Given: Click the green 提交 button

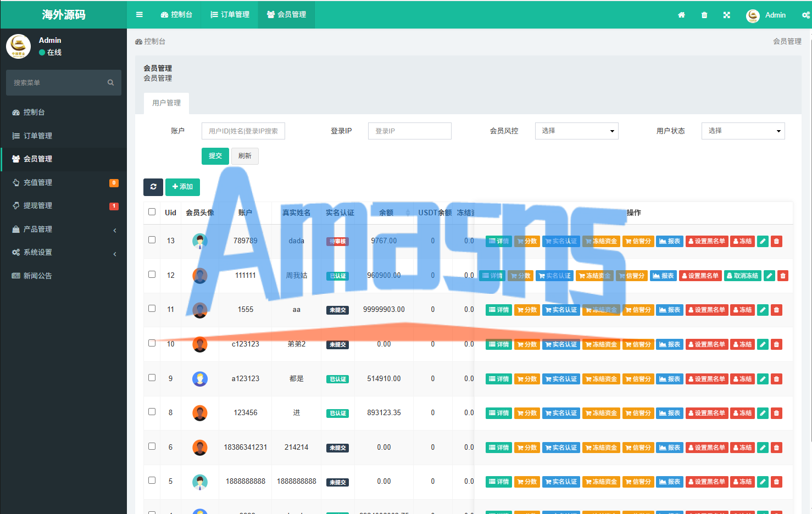Looking at the screenshot, I should [x=215, y=156].
